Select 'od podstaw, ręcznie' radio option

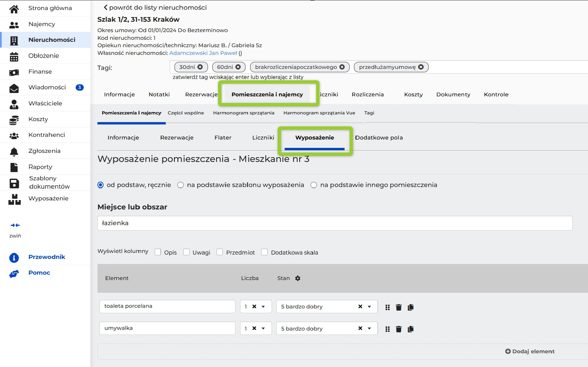(x=100, y=185)
